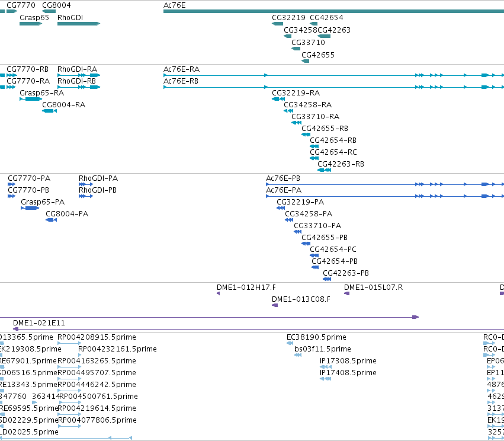The width and height of the screenshot is (504, 441).
Task: Select the CG33710 gene label
Action: tap(308, 43)
